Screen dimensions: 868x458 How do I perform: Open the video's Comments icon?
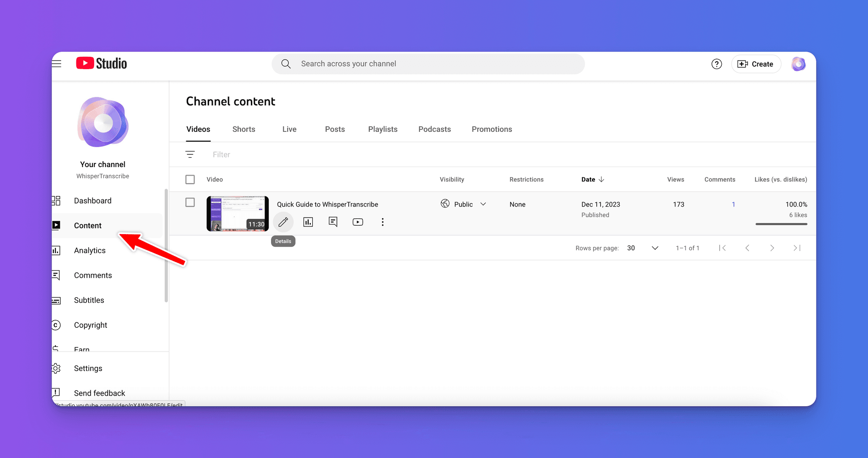pyautogui.click(x=333, y=221)
